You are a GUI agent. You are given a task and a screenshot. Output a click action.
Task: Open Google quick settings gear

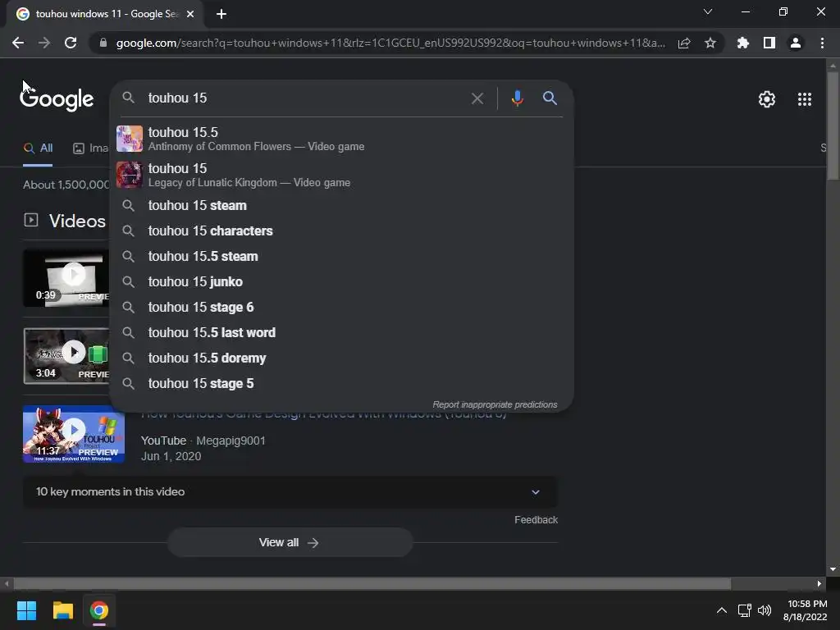pos(767,99)
